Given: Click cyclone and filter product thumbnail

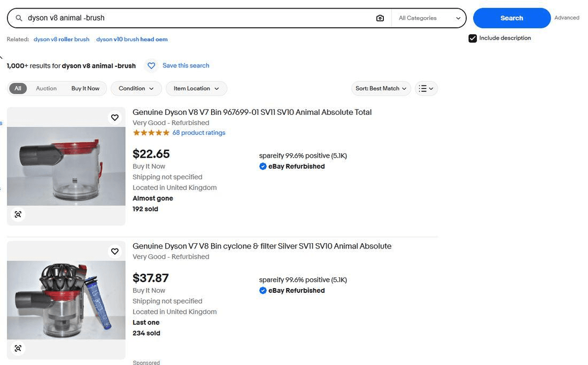Looking at the screenshot, I should 66,300.
